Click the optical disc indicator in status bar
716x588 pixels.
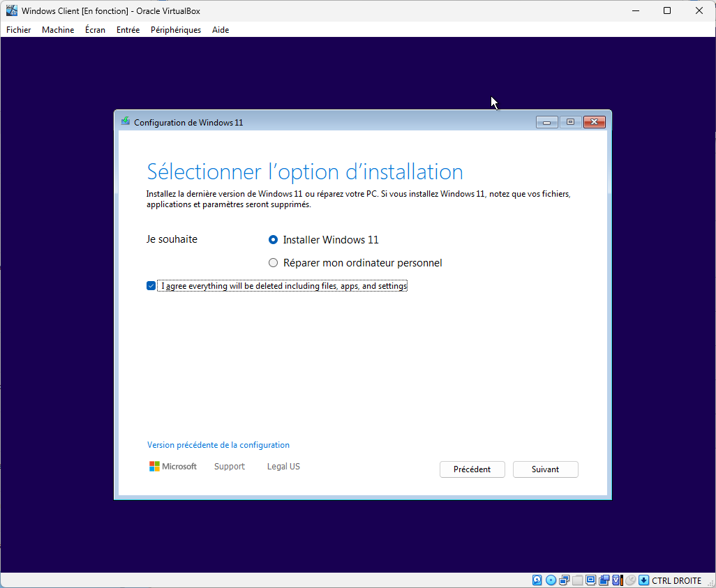(551, 580)
